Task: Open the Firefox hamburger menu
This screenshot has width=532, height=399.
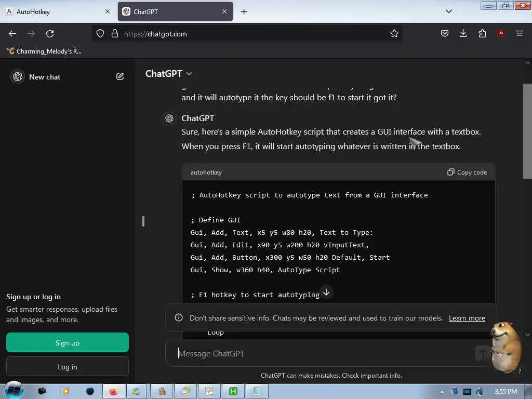Action: pyautogui.click(x=520, y=33)
